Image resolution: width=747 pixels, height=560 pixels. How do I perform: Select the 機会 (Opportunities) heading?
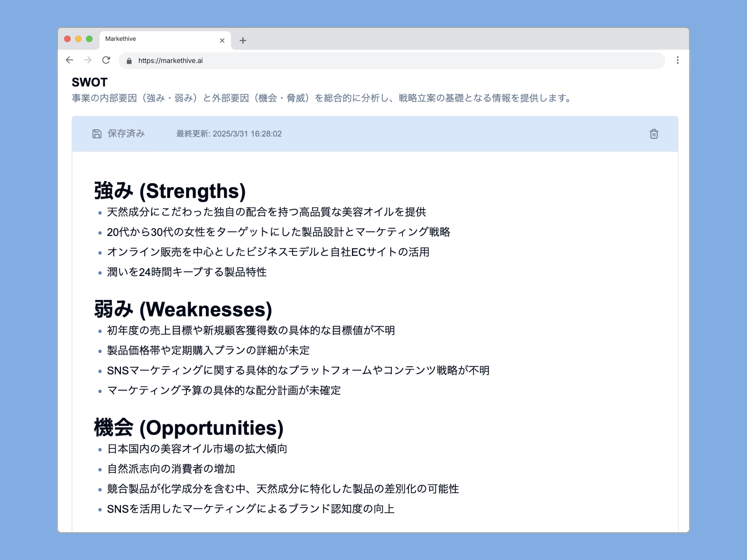point(188,428)
